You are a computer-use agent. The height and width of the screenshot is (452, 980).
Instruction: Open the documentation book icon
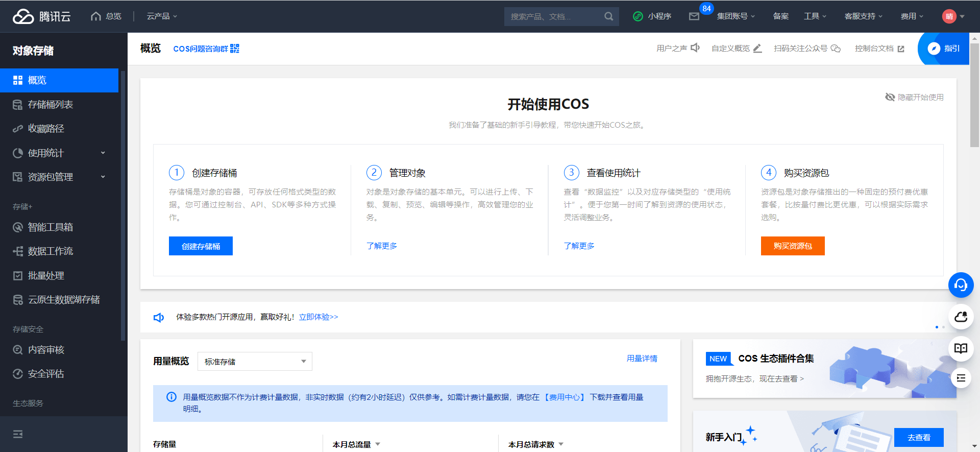pyautogui.click(x=961, y=348)
